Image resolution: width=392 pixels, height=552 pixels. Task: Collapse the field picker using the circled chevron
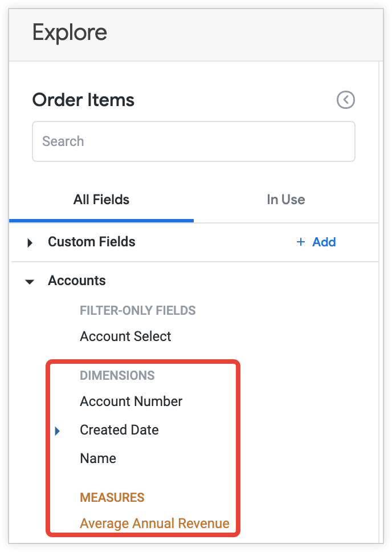(x=346, y=100)
